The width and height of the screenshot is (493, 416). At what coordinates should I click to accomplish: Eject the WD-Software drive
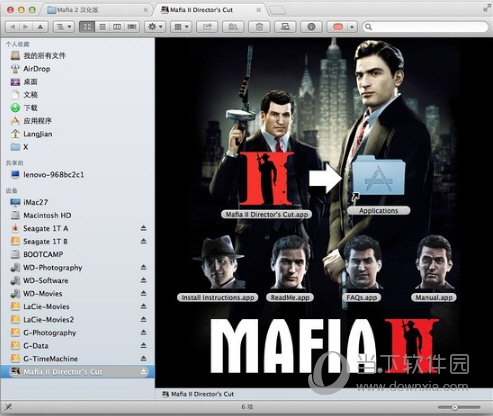point(143,280)
